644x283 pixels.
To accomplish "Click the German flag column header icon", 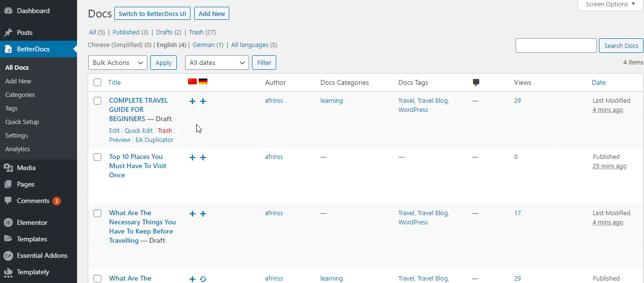I will point(203,81).
